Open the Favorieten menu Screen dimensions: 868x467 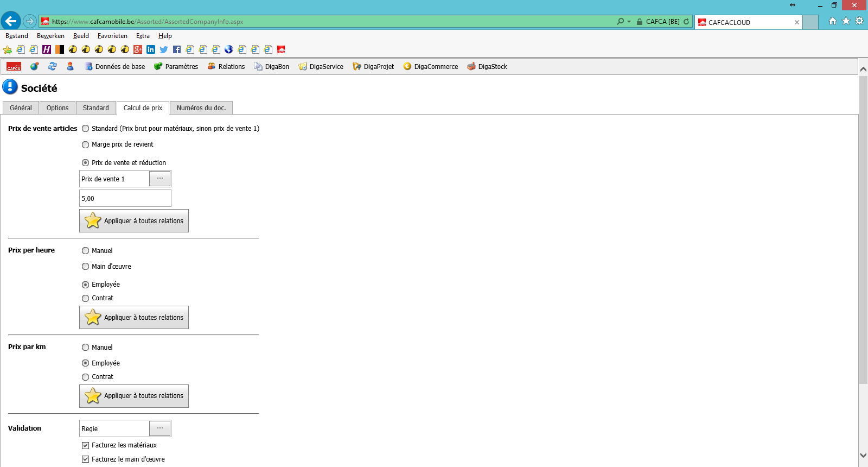click(112, 36)
